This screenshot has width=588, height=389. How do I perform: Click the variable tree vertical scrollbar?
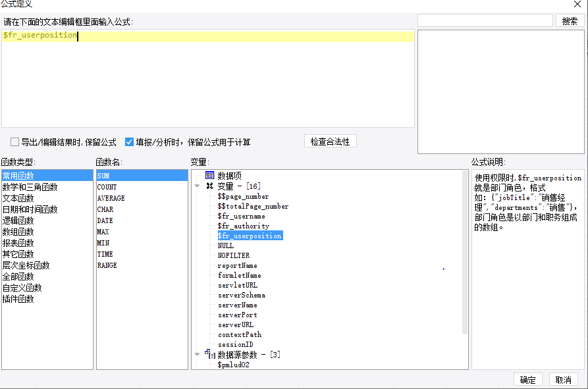click(x=465, y=253)
